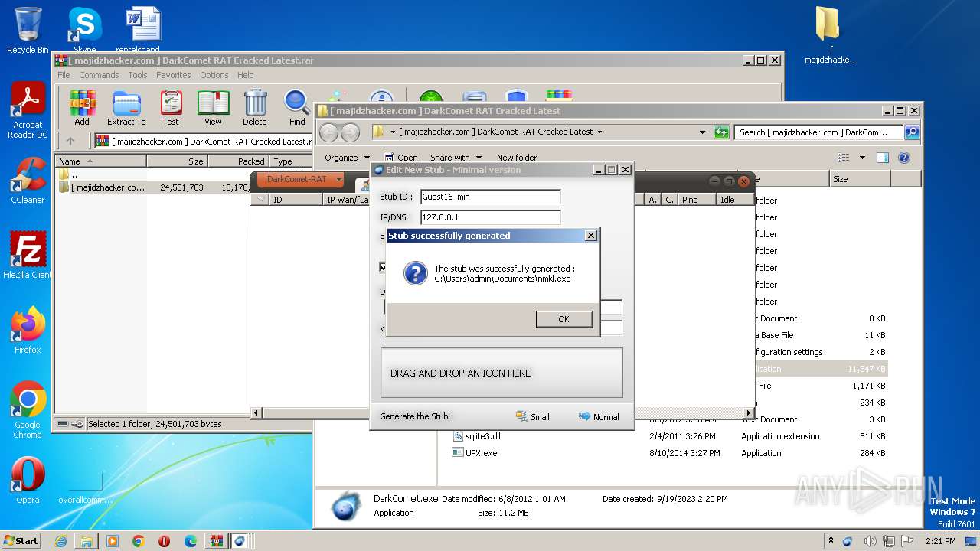Open WinRAR Tools menu

[138, 75]
